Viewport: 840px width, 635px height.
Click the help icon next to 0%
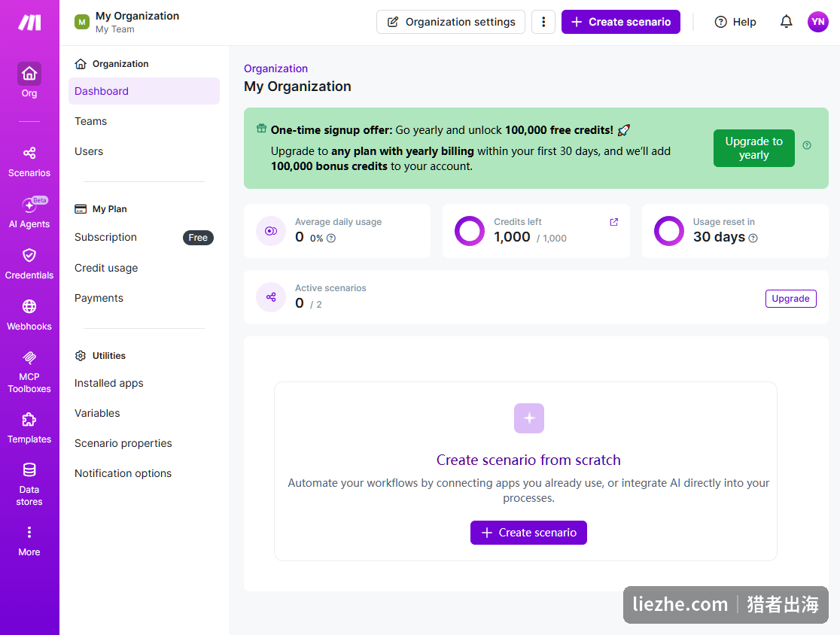[x=331, y=239]
